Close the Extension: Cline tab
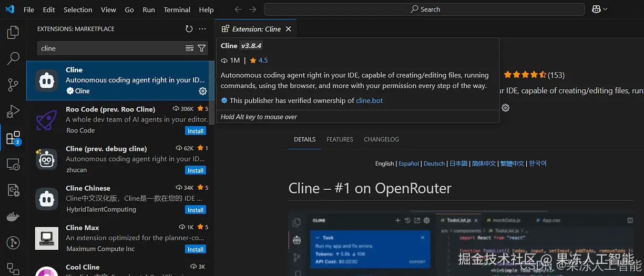Image resolution: width=644 pixels, height=276 pixels. click(288, 29)
